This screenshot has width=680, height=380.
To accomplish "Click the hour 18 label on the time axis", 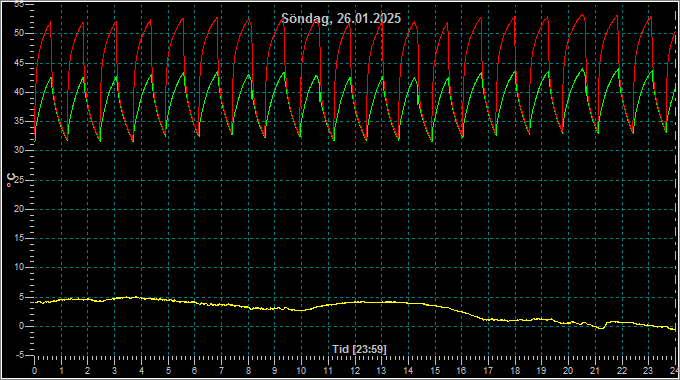I will coord(515,371).
